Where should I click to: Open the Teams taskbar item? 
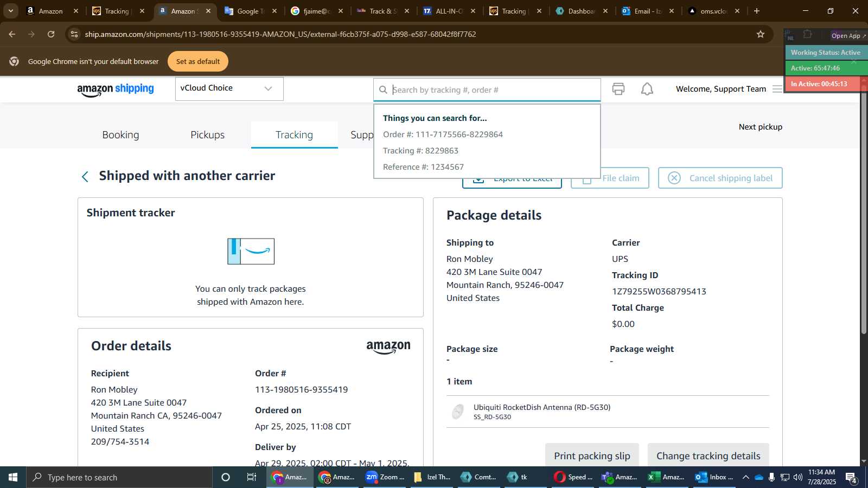pyautogui.click(x=620, y=477)
